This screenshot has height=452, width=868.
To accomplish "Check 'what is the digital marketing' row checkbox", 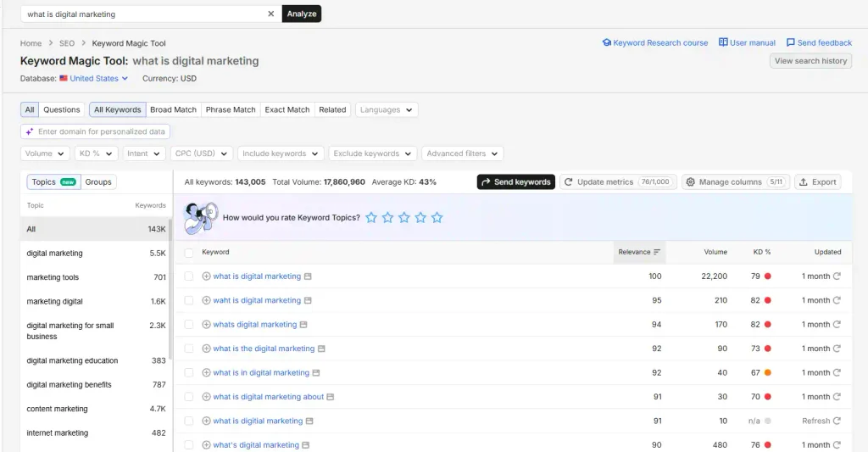I will click(x=189, y=349).
